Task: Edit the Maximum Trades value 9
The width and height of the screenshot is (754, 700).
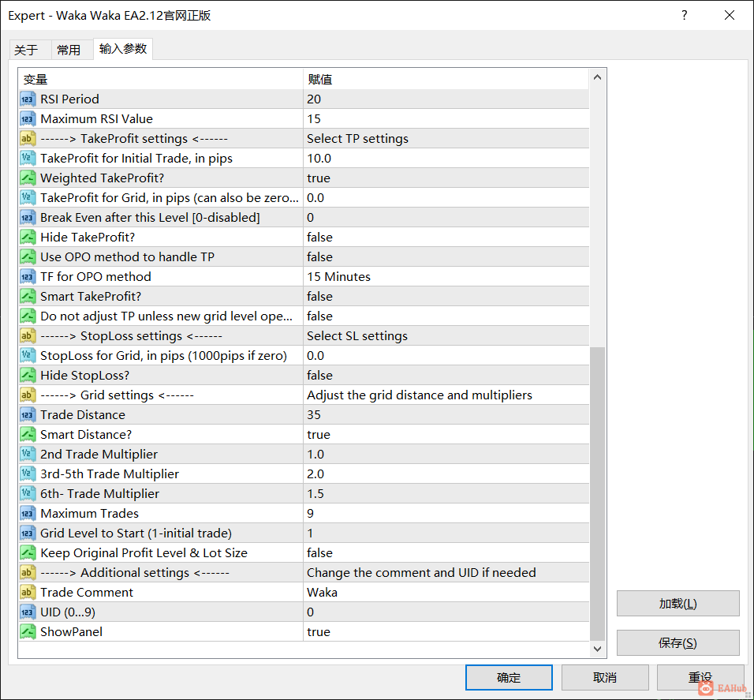Action: [x=446, y=513]
